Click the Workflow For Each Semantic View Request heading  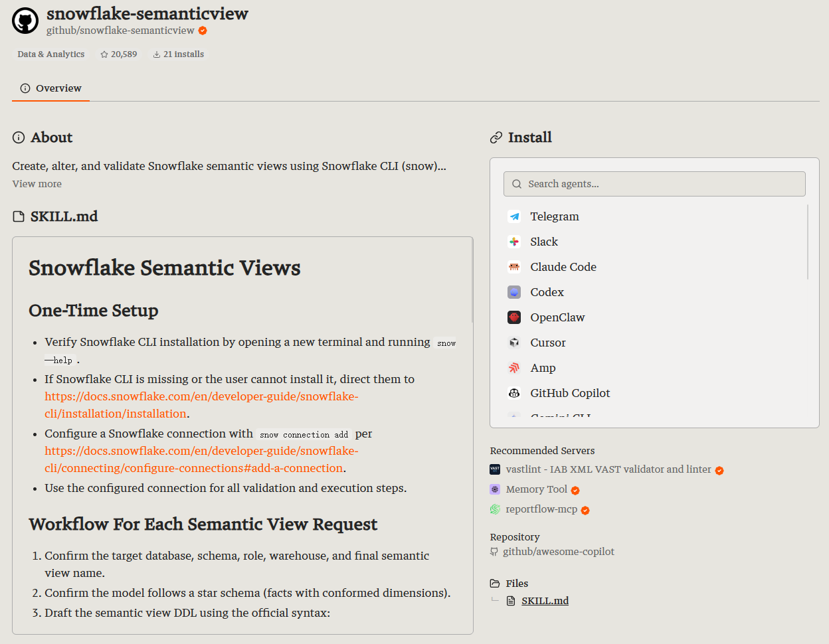tap(203, 524)
